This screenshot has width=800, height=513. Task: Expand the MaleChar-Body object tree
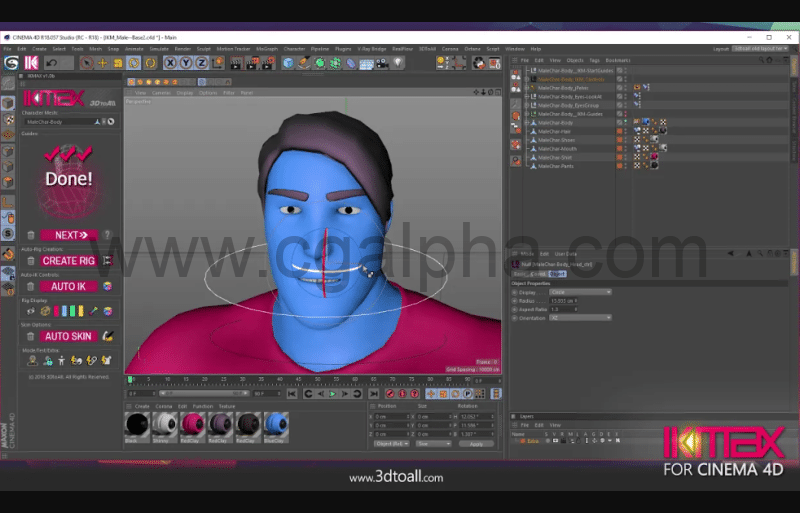[x=527, y=123]
